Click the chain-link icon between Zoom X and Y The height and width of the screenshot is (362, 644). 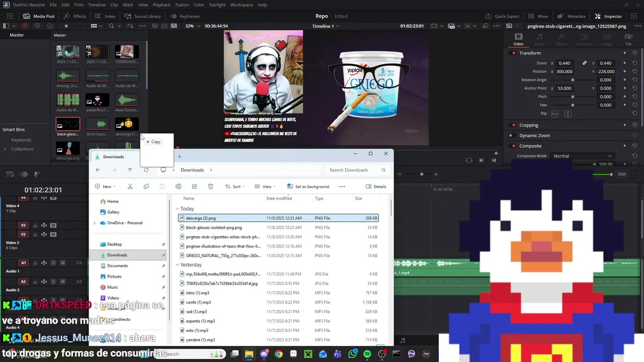pos(585,63)
